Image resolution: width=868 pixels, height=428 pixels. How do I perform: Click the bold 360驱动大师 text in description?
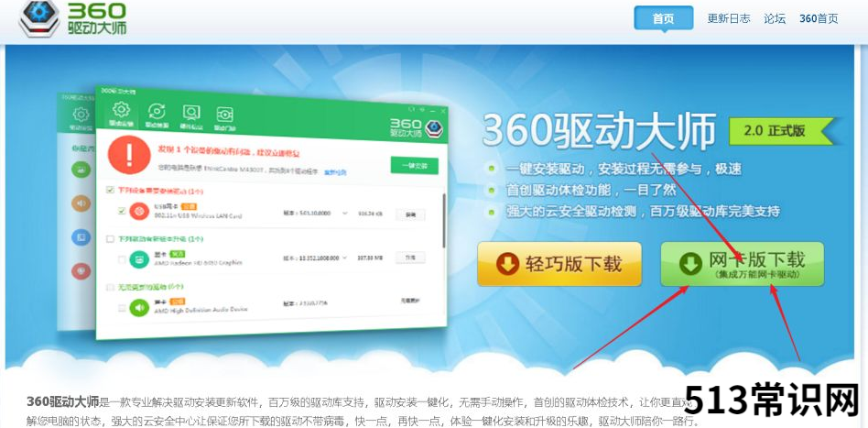point(62,401)
